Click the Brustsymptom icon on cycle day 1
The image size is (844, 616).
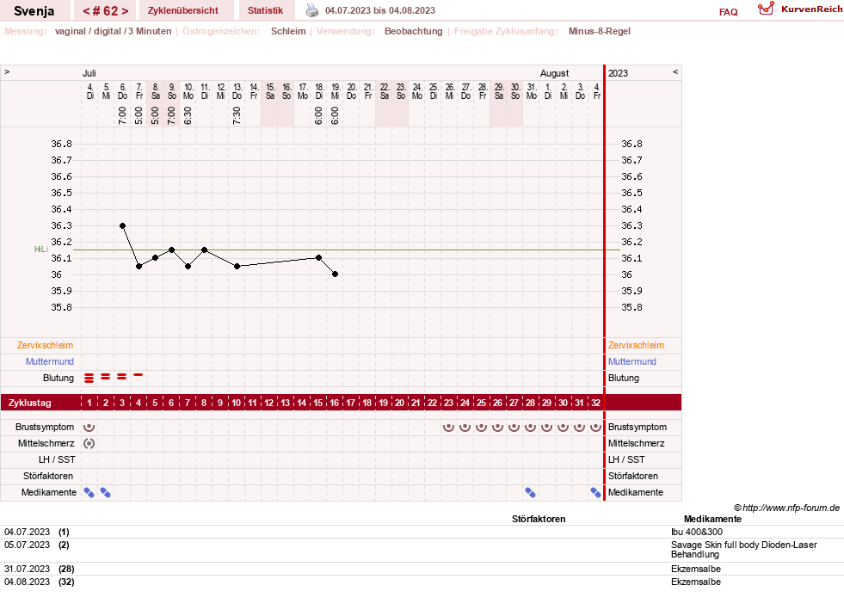89,427
